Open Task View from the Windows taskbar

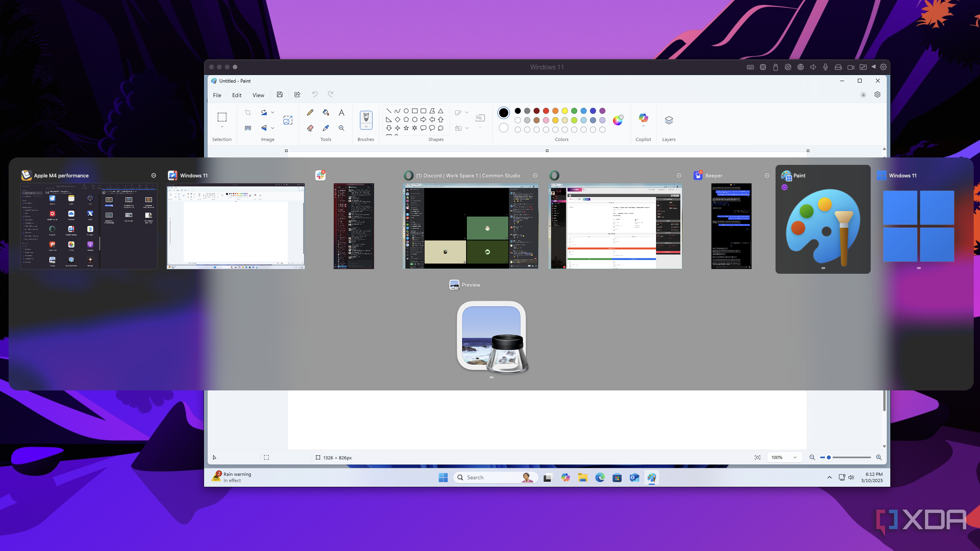547,477
